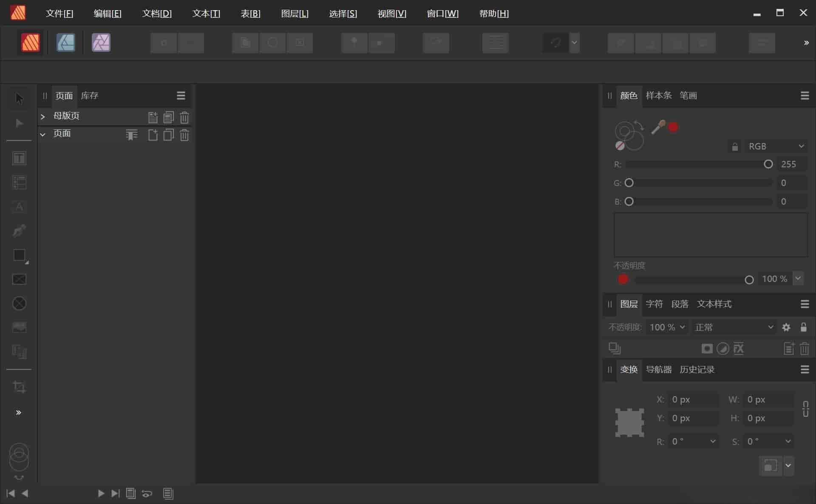Select the Move tool arrow

coord(19,99)
